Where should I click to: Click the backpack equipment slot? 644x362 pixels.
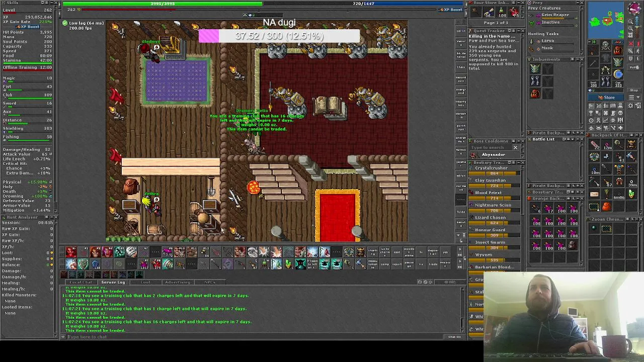pos(618,50)
